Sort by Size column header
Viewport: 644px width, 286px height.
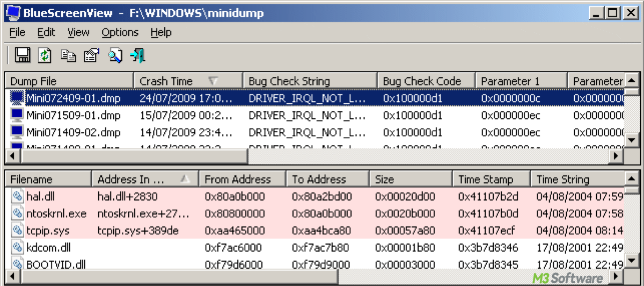(411, 180)
